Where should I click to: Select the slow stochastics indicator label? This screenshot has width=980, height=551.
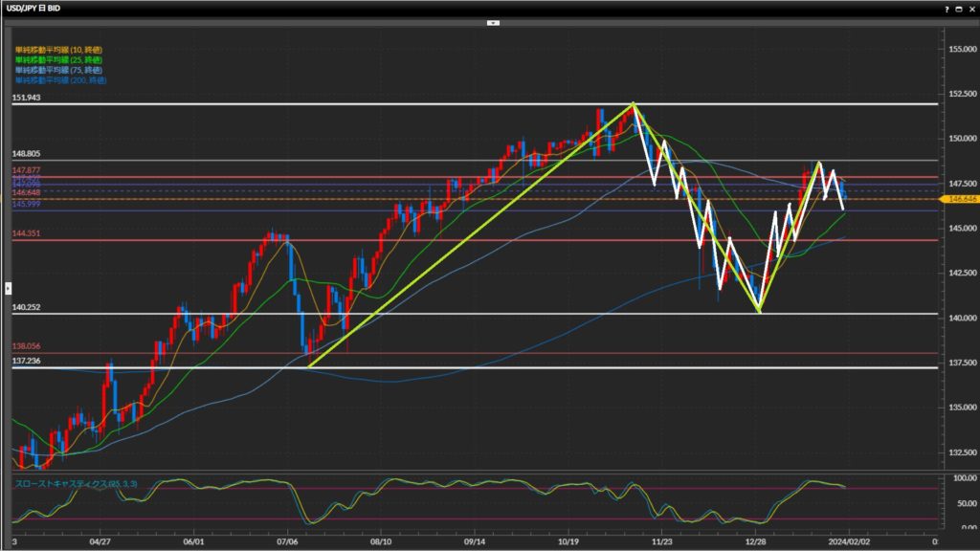(77, 484)
